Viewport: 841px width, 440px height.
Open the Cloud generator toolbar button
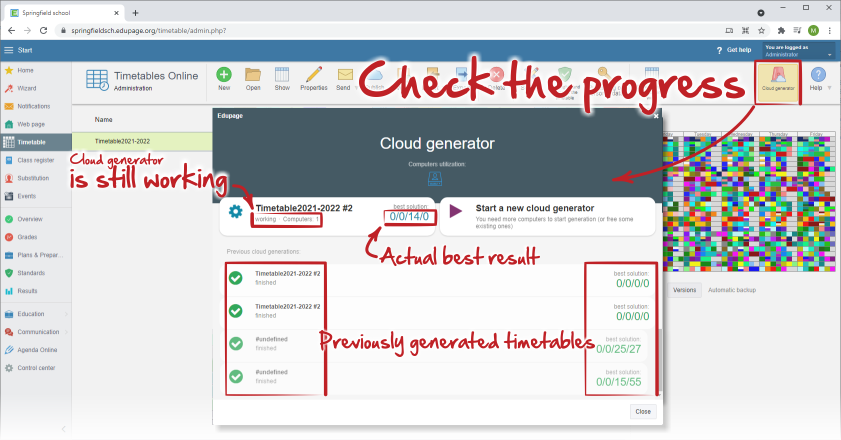click(x=778, y=82)
